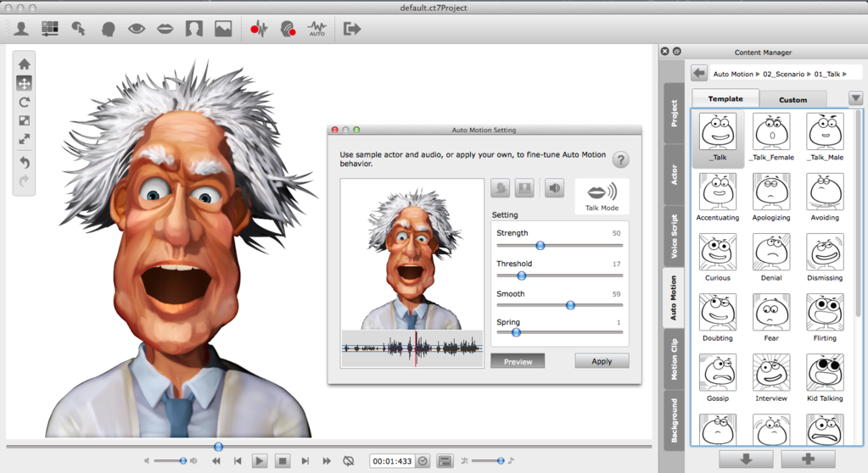Image resolution: width=868 pixels, height=473 pixels.
Task: Switch to the Custom tab
Action: (x=792, y=99)
